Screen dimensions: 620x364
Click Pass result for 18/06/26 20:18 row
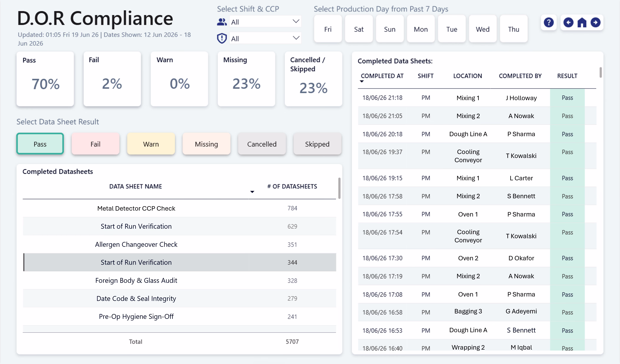pos(567,134)
